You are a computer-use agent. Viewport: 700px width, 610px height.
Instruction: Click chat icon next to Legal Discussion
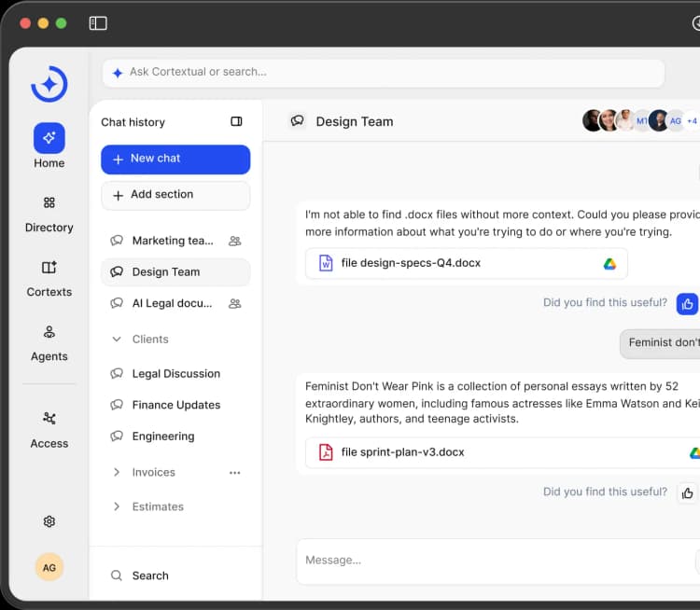(x=117, y=373)
